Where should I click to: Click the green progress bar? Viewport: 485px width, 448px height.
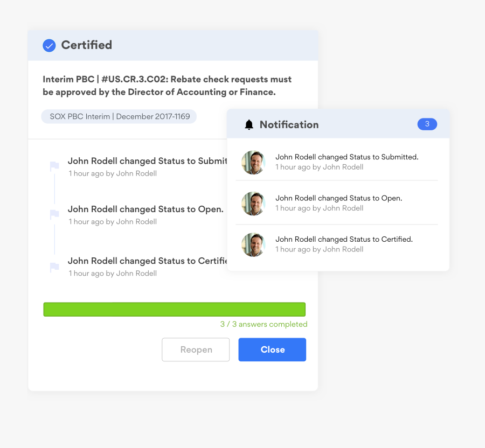point(175,309)
